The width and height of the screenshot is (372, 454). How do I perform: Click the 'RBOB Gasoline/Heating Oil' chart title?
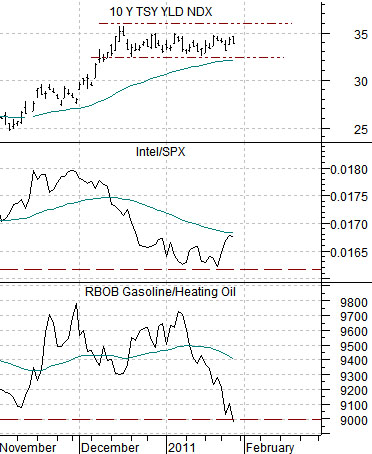(160, 292)
